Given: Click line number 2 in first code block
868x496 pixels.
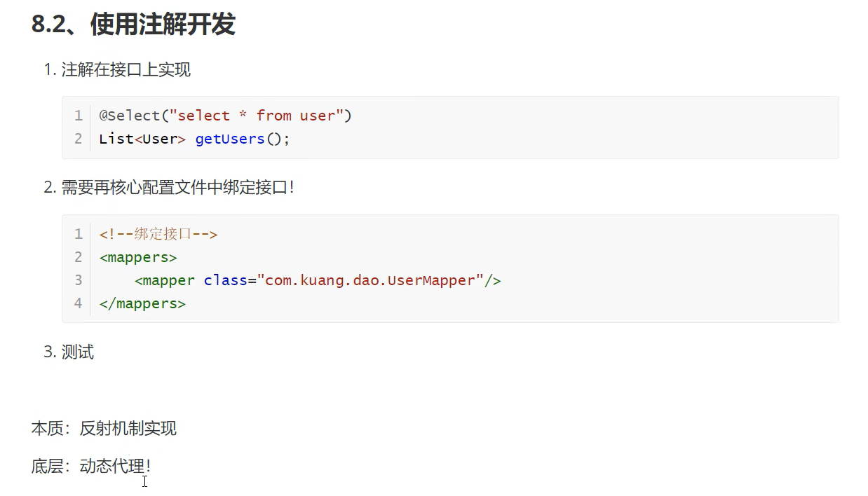Looking at the screenshot, I should coord(78,139).
